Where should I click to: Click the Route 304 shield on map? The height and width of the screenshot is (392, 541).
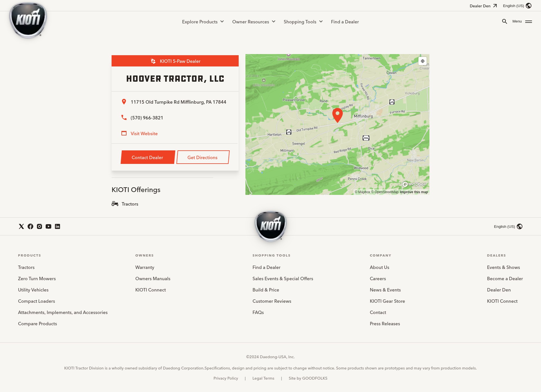[x=366, y=138]
